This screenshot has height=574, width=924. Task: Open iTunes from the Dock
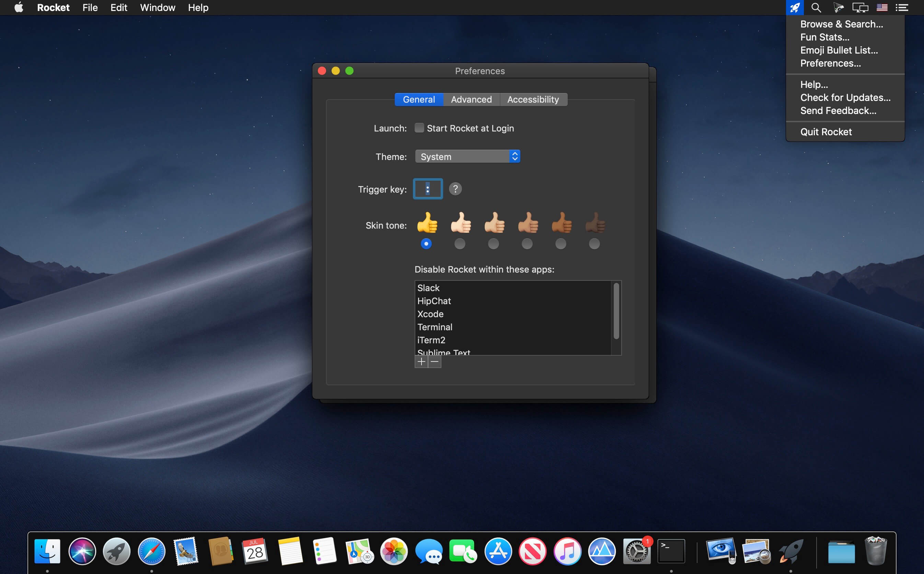[x=567, y=551]
